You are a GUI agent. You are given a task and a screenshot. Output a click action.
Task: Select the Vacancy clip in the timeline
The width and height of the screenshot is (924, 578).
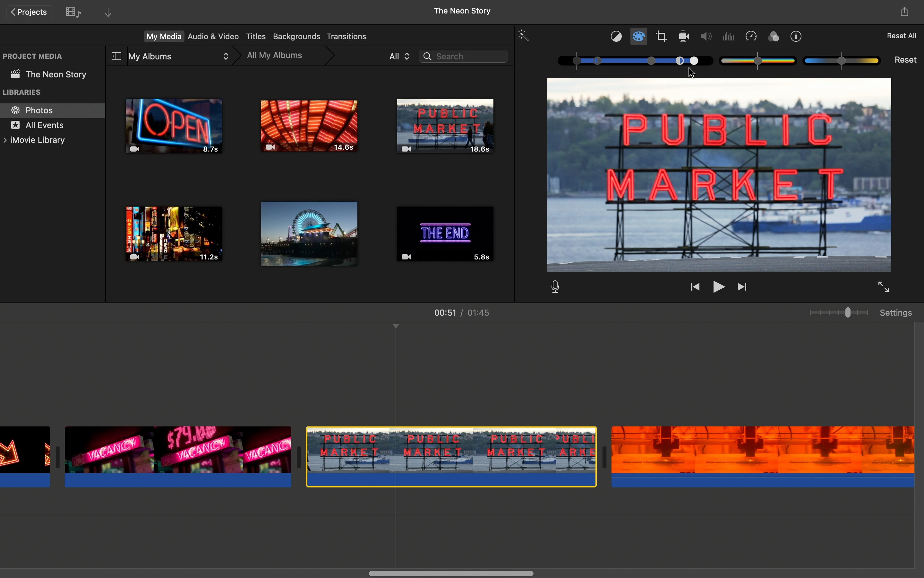click(178, 457)
